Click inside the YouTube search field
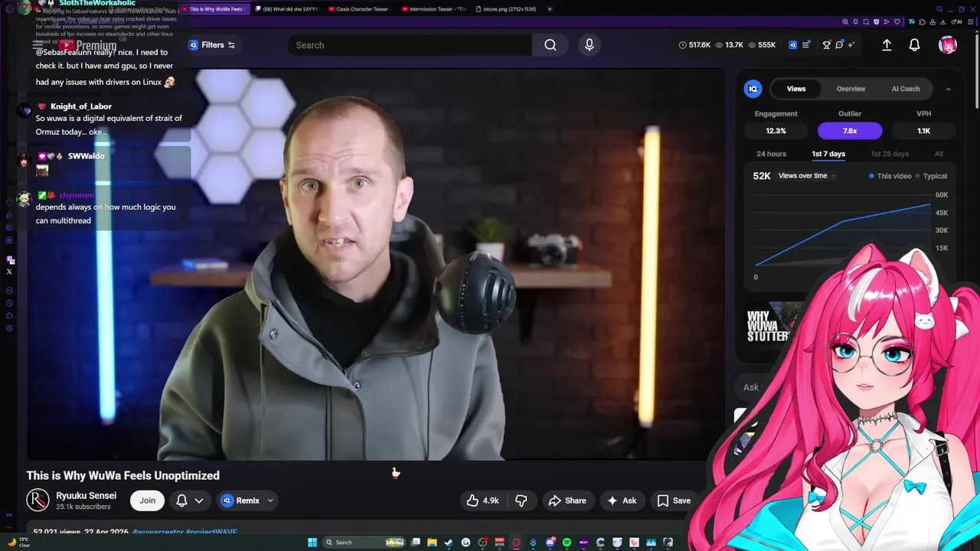 410,45
